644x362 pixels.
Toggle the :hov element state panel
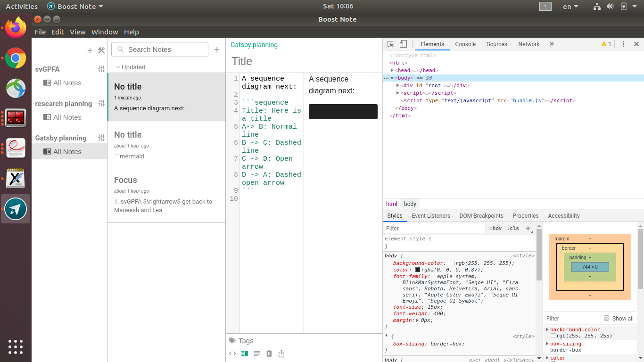(495, 228)
